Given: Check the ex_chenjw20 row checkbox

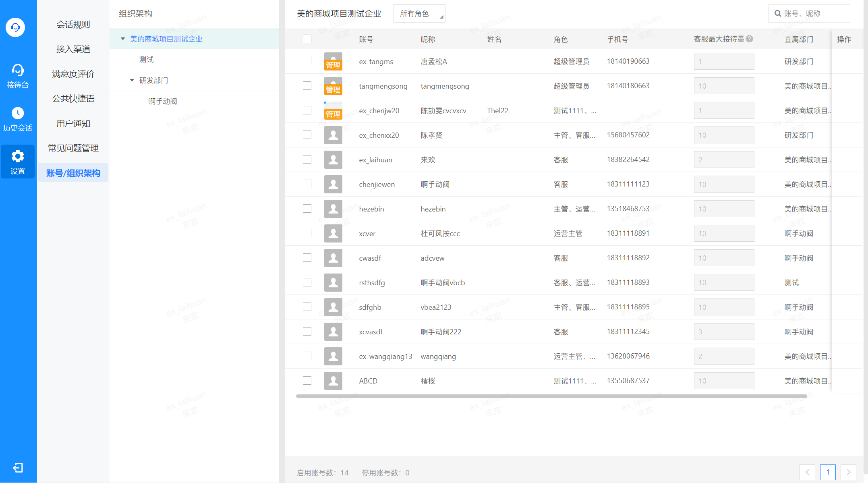Looking at the screenshot, I should click(307, 110).
